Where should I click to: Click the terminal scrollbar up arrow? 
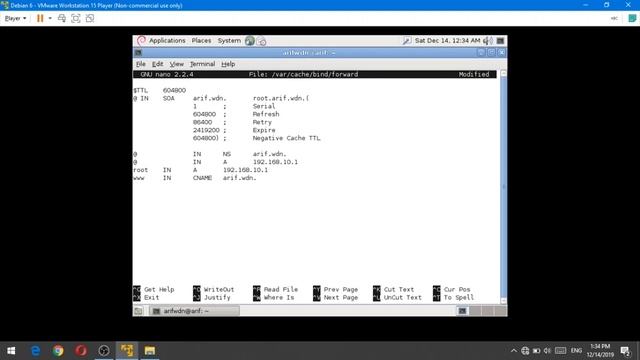[503, 73]
